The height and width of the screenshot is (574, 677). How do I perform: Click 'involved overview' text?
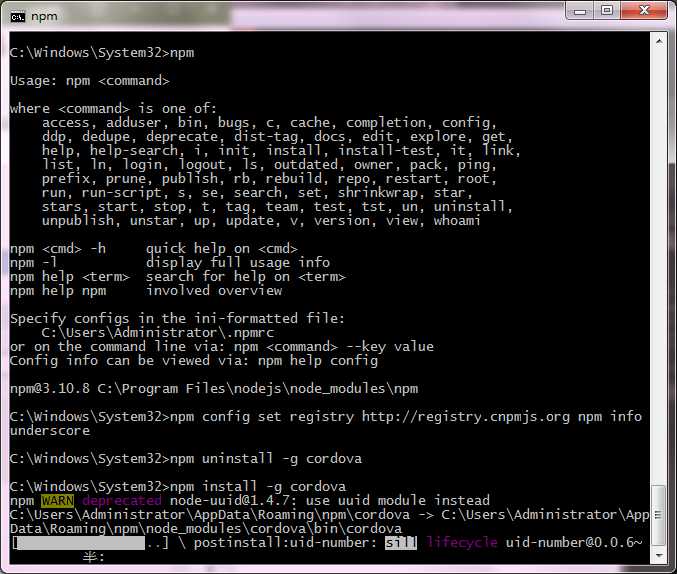point(214,291)
